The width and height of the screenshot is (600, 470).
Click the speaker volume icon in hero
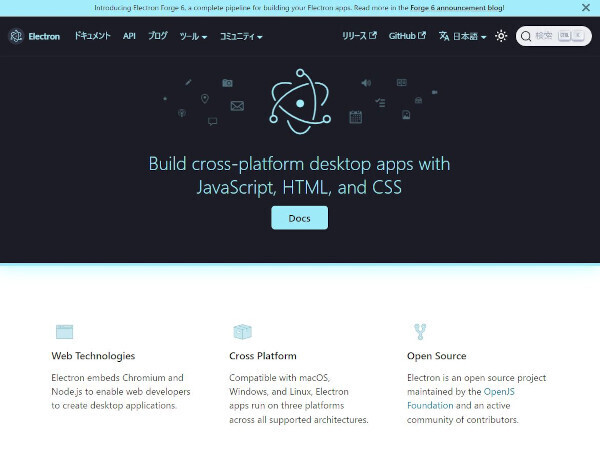(x=366, y=83)
